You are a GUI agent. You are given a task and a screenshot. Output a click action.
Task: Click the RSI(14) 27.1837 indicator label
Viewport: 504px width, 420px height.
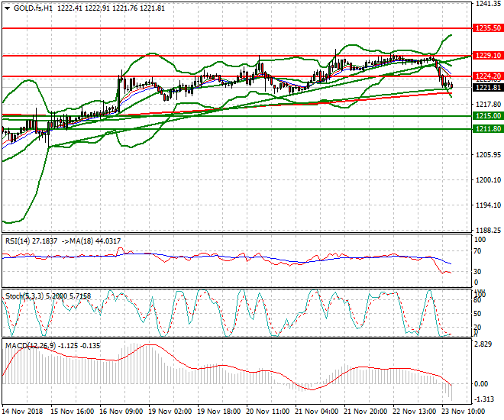31,241
